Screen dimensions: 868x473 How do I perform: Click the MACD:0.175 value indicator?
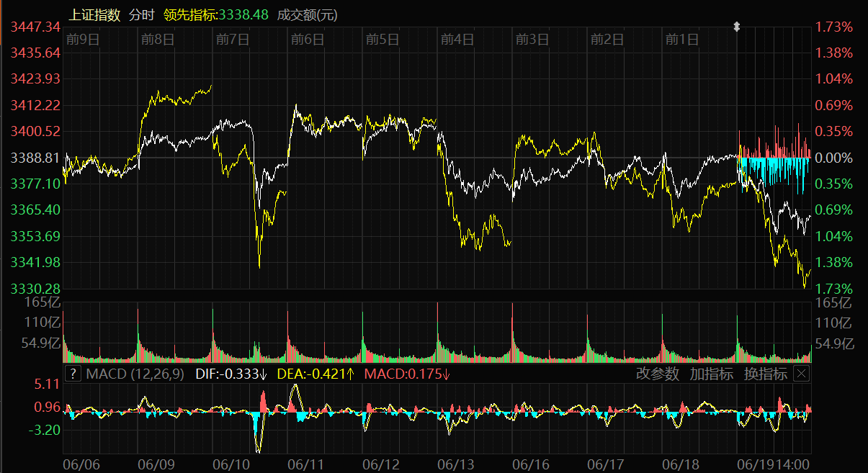407,374
